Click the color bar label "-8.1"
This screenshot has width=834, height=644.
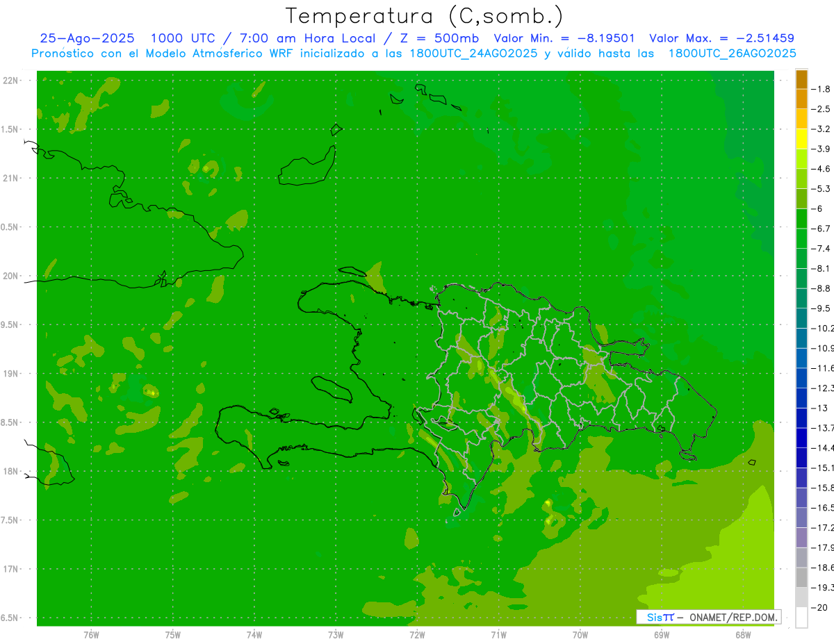click(821, 268)
